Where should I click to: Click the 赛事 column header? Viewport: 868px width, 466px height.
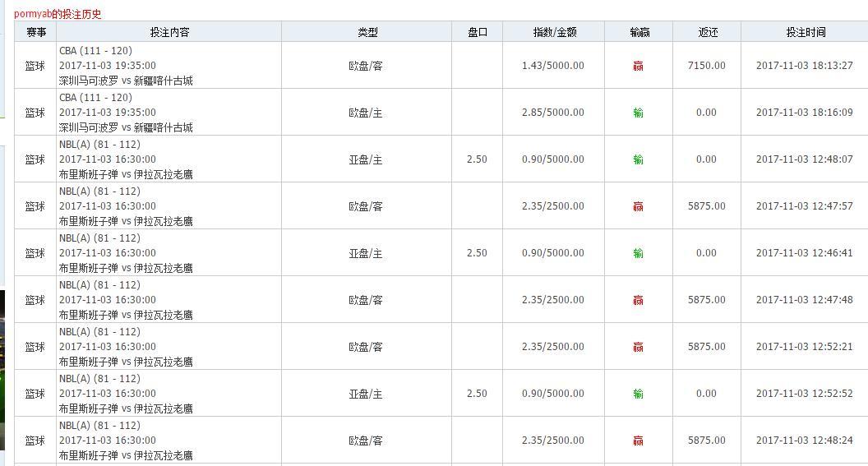[35, 33]
